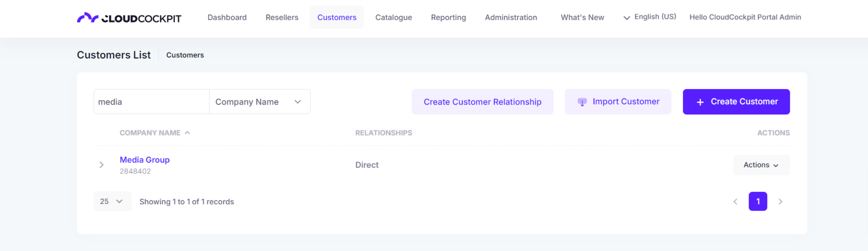Screen dimensions: 868x251
Task: Open the Catalogue menu
Action: coord(393,17)
